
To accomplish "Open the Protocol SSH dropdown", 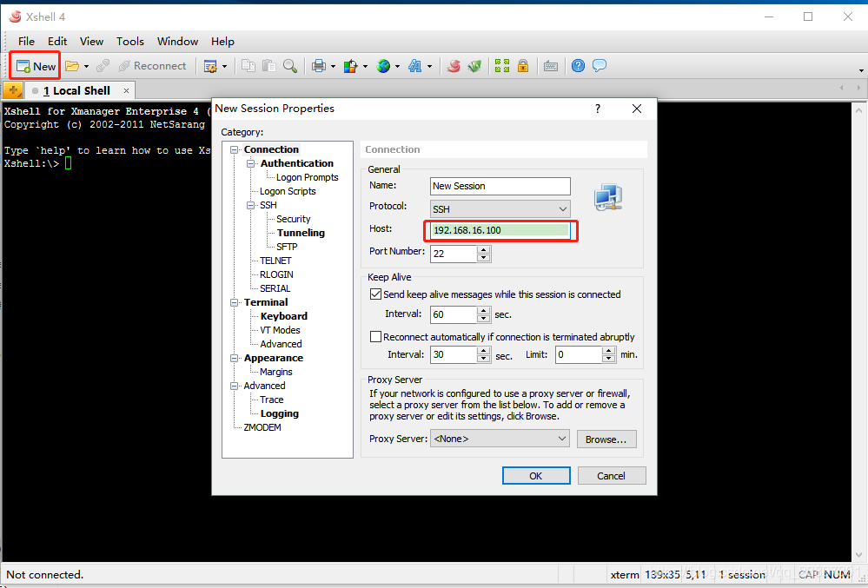I will click(500, 209).
